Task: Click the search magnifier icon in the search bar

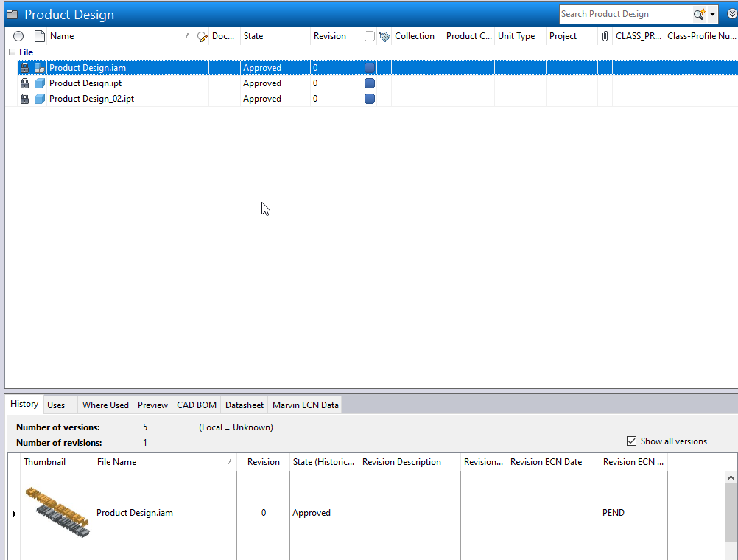Action: tap(697, 14)
